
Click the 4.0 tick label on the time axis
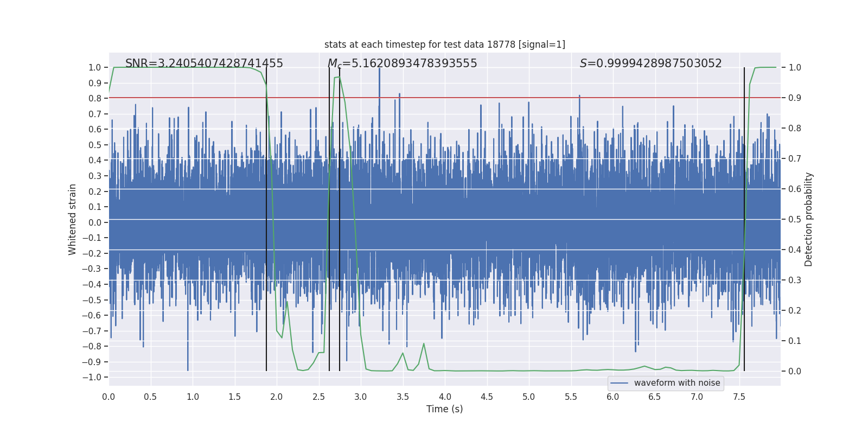click(445, 397)
